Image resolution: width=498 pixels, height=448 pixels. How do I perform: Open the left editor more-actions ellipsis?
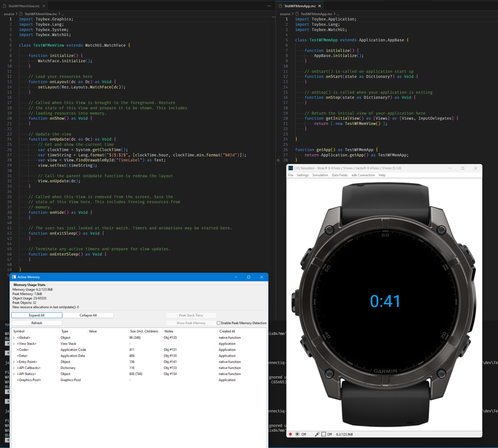(x=269, y=6)
